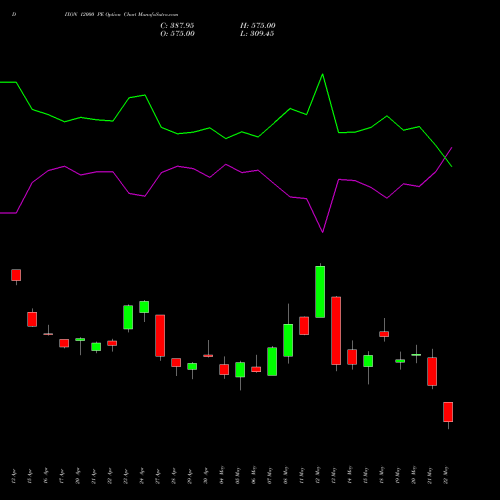Click the high value H: 575.00

click(258, 26)
